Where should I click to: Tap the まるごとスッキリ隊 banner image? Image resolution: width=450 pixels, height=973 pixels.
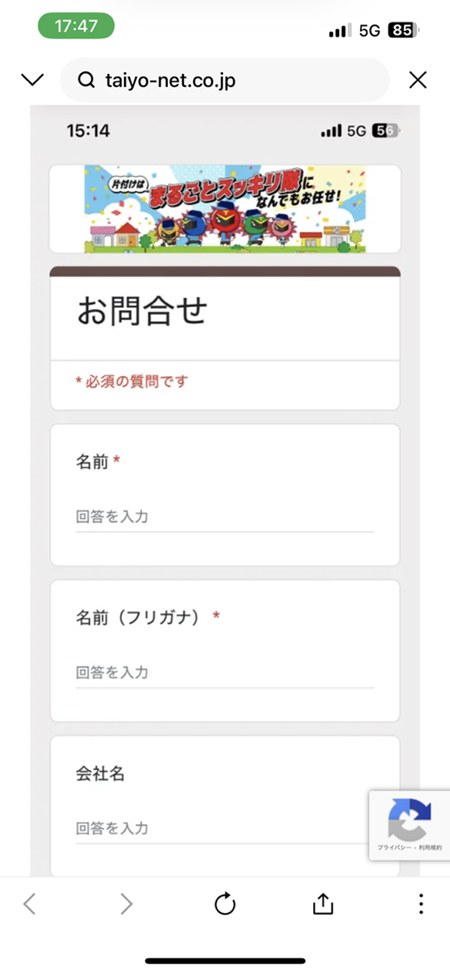(x=225, y=209)
